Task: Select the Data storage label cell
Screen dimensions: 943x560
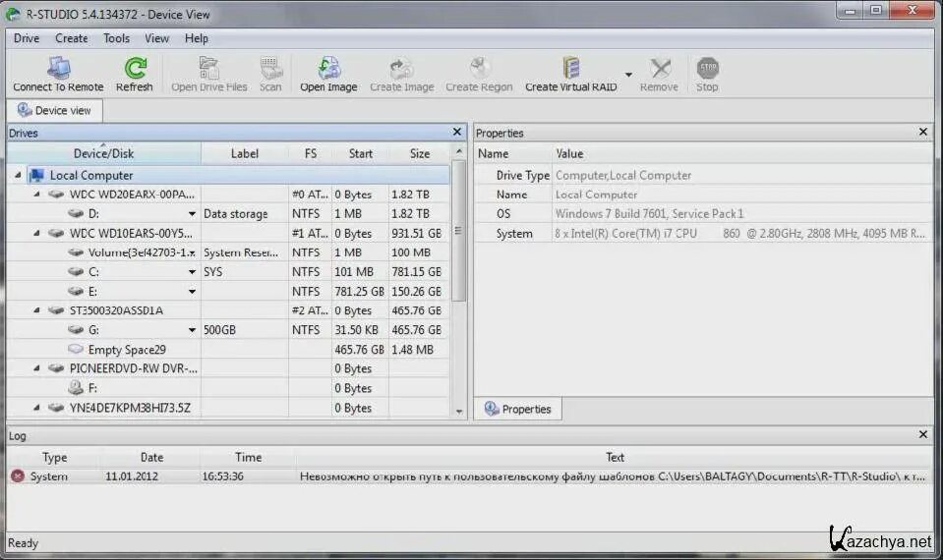Action: click(x=244, y=214)
